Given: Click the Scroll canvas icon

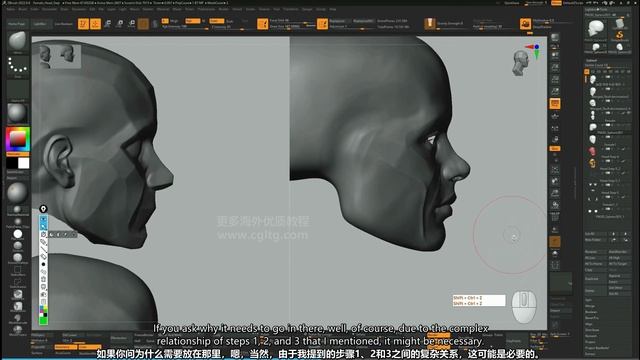Looking at the screenshot, I should point(555,54).
